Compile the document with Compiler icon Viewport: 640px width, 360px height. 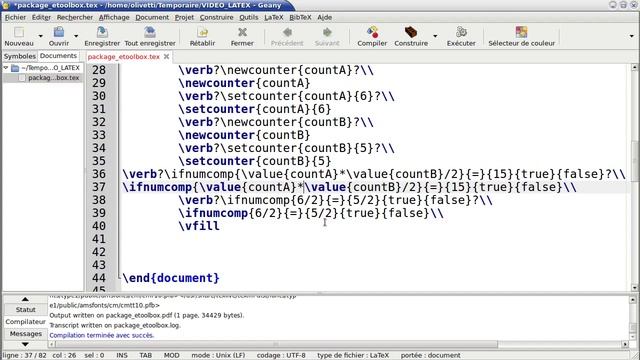[372, 32]
